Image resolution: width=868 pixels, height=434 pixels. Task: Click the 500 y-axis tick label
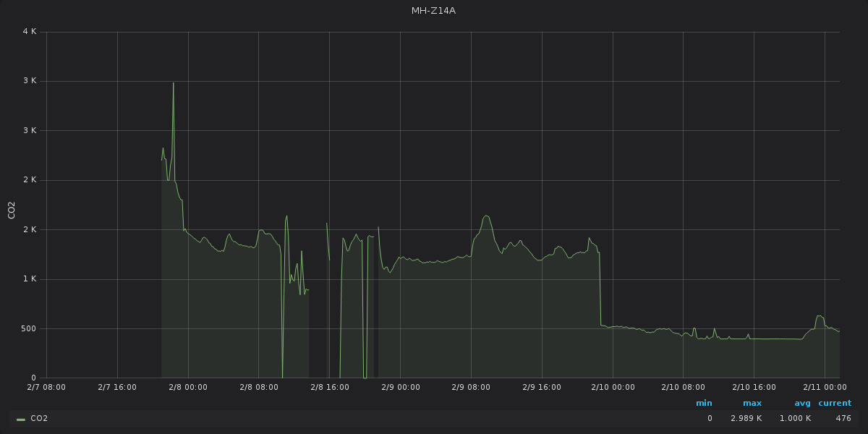tap(28, 328)
